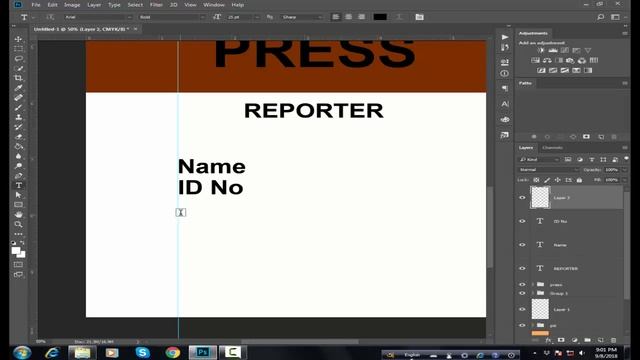This screenshot has height=360, width=640.
Task: Select the History Brush tool
Action: (x=18, y=127)
